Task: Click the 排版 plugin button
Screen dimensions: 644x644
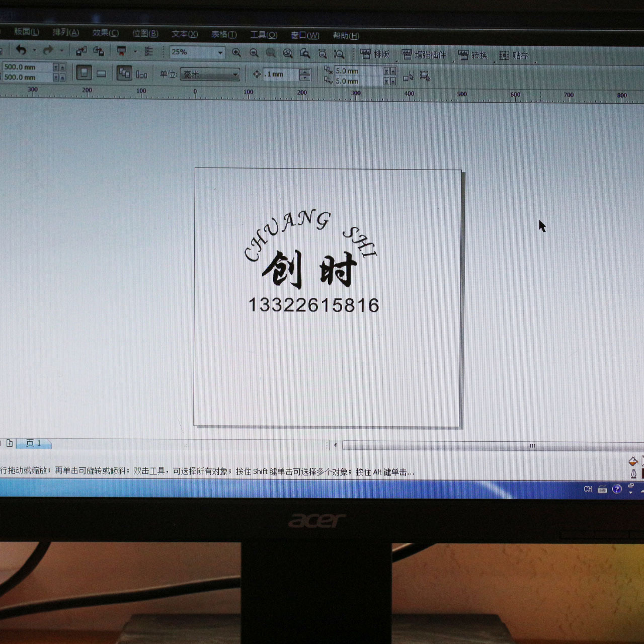Action: (x=375, y=54)
